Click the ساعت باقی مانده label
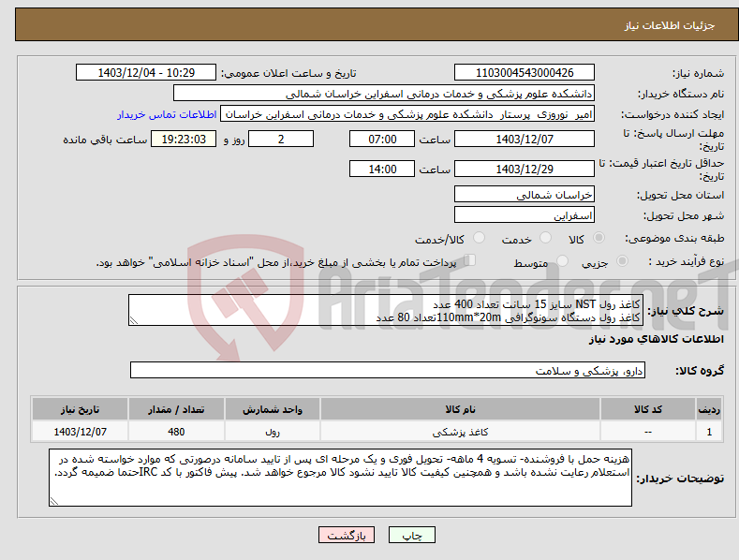This screenshot has height=560, width=739. (x=105, y=140)
